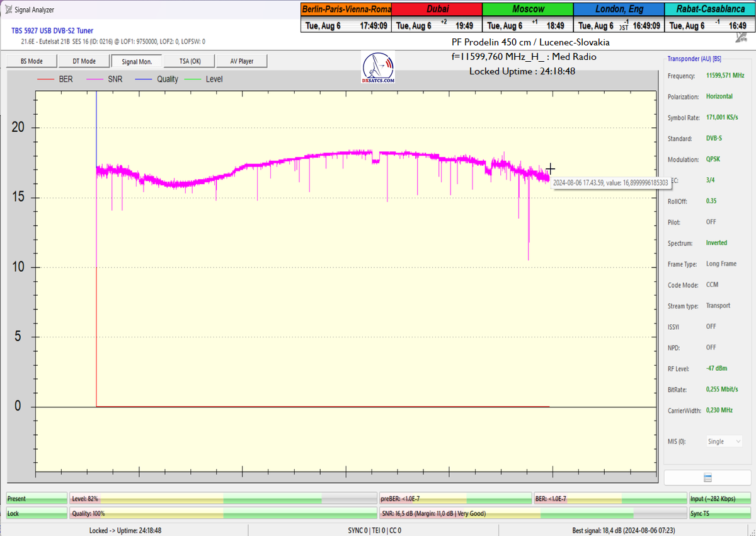Viewport: 756px width, 536px height.
Task: Select the Signal Mon. tab
Action: pyautogui.click(x=137, y=61)
